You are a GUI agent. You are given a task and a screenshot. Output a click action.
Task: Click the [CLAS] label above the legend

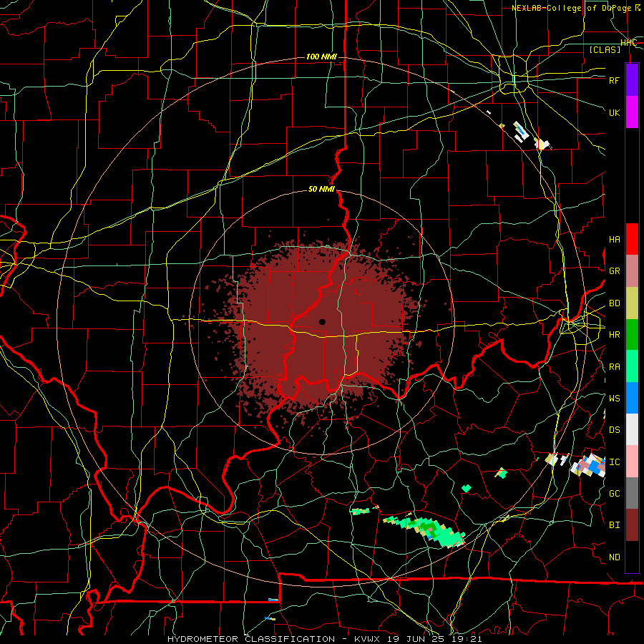point(605,49)
